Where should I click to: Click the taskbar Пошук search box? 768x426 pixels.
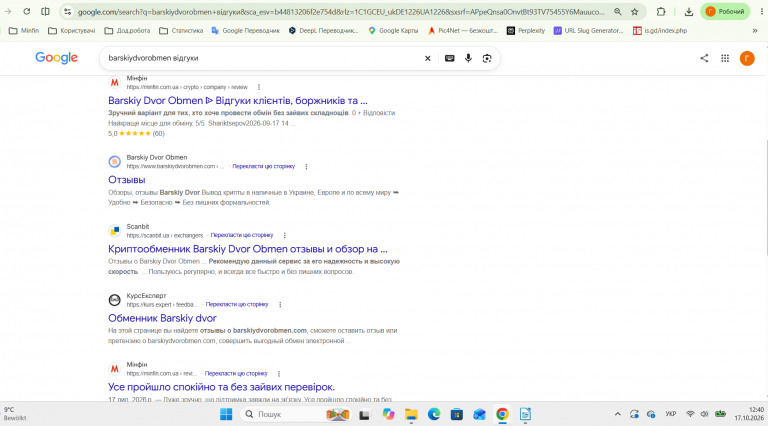pos(297,414)
